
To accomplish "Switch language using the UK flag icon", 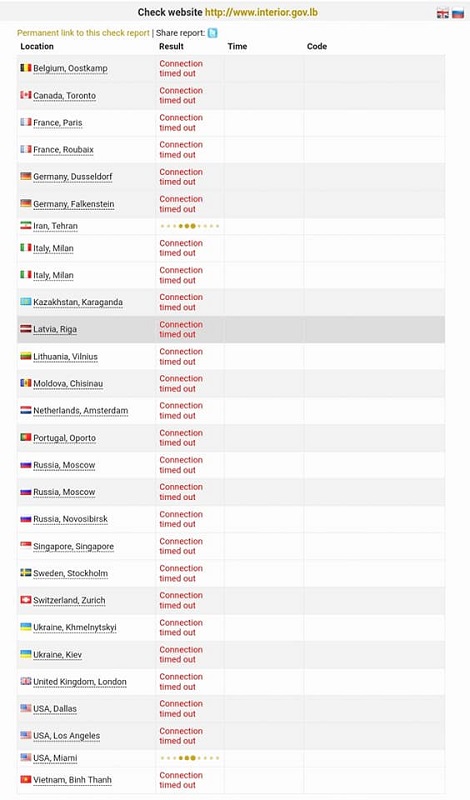I will (x=442, y=14).
